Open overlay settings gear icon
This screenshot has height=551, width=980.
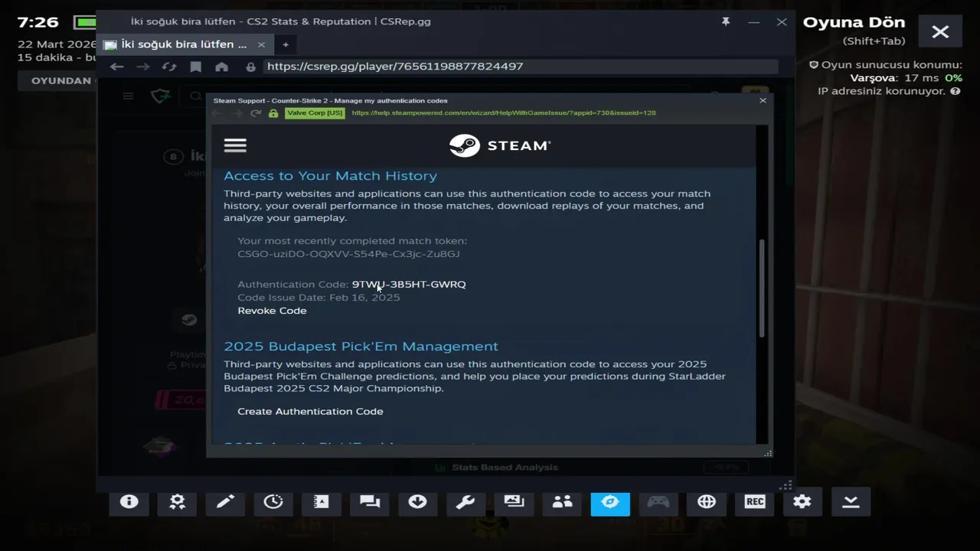tap(802, 502)
